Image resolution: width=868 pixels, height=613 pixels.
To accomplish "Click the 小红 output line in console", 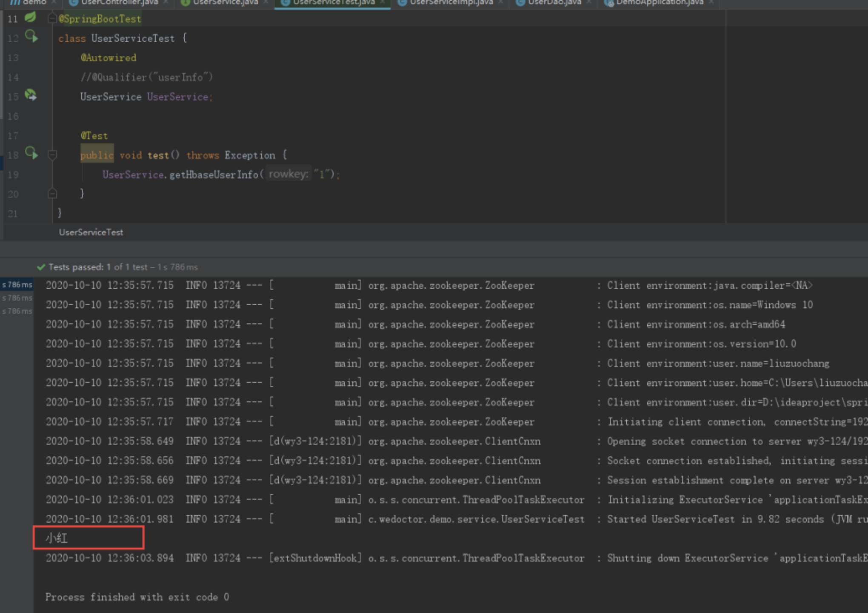I will click(57, 538).
